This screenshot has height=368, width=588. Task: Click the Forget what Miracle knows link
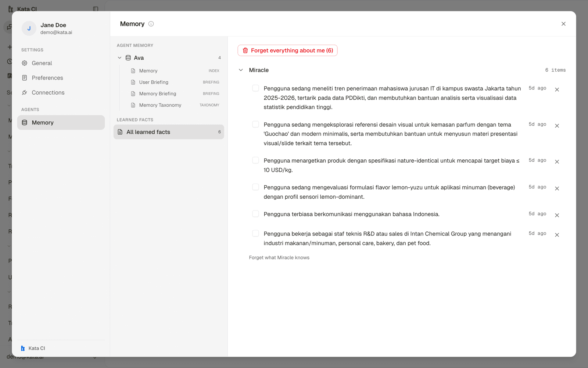click(279, 258)
